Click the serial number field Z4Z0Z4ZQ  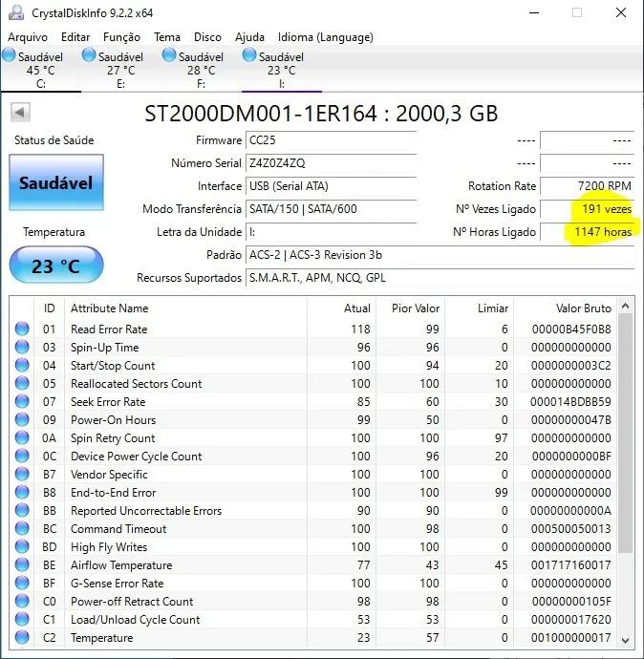[x=331, y=163]
